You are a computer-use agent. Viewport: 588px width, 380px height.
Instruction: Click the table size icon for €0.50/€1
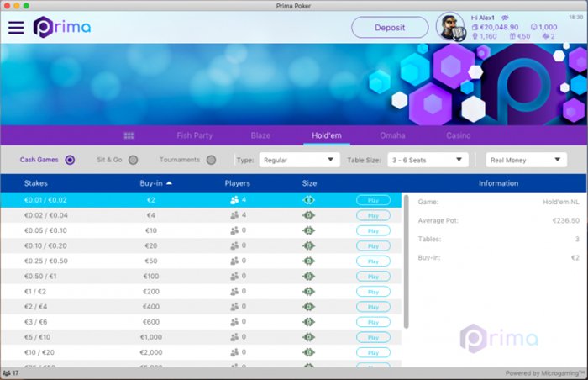(x=309, y=276)
